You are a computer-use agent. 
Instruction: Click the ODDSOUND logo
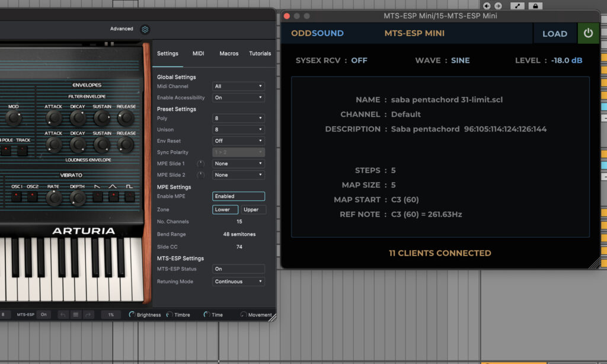pyautogui.click(x=318, y=33)
